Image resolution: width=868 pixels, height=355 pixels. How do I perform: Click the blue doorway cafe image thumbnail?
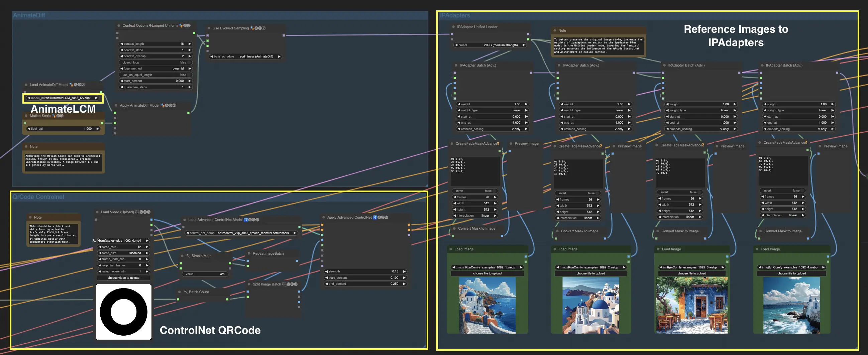click(692, 306)
